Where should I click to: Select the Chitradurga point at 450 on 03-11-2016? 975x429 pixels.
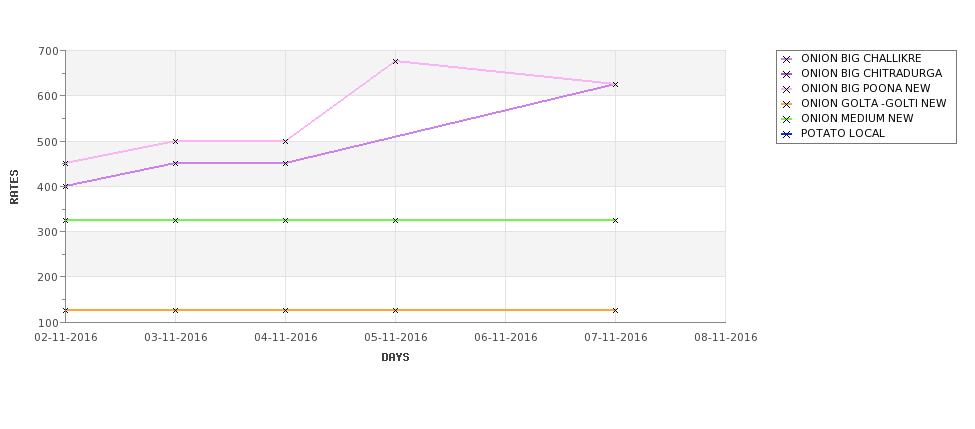click(x=175, y=164)
